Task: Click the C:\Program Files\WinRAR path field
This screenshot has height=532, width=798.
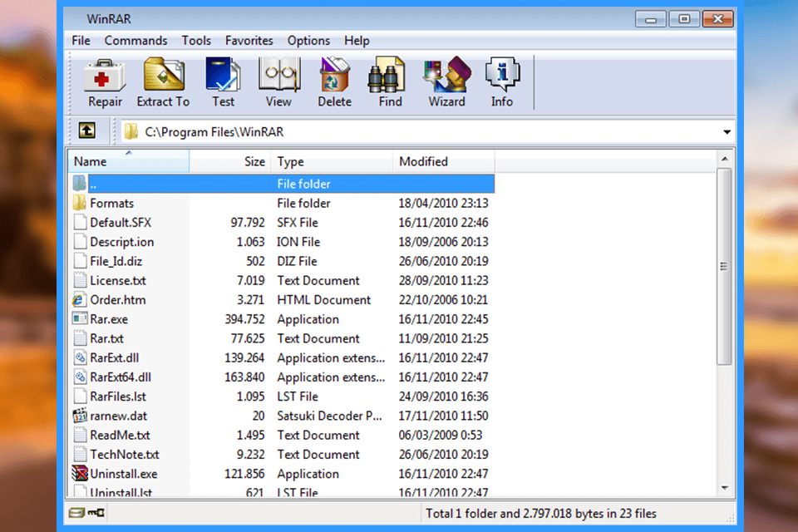Action: tap(428, 132)
